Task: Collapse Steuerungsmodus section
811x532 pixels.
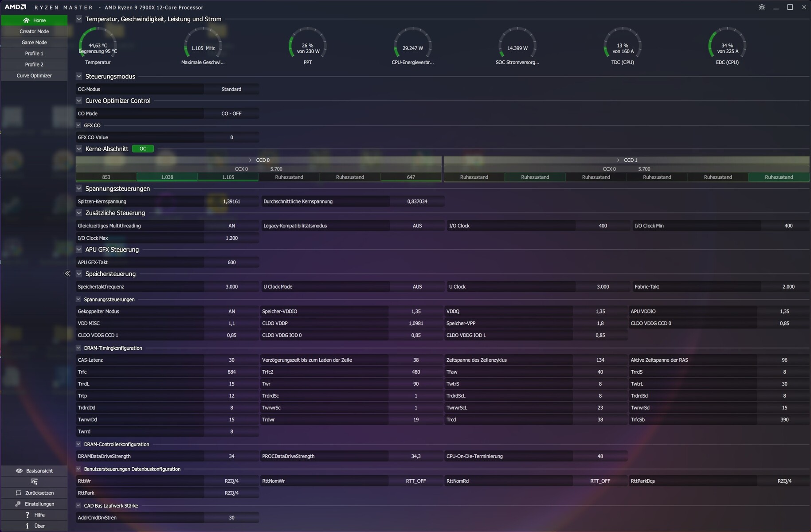Action: [x=79, y=76]
